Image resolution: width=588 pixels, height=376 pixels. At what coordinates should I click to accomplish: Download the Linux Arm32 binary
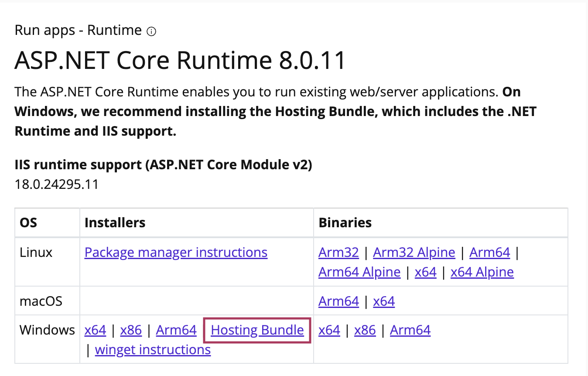click(338, 253)
